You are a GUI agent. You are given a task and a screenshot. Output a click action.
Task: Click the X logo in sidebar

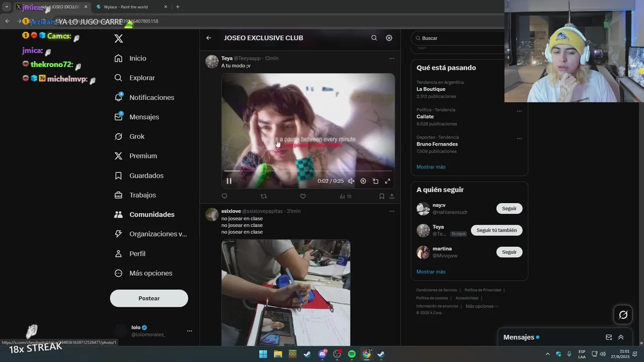(119, 38)
